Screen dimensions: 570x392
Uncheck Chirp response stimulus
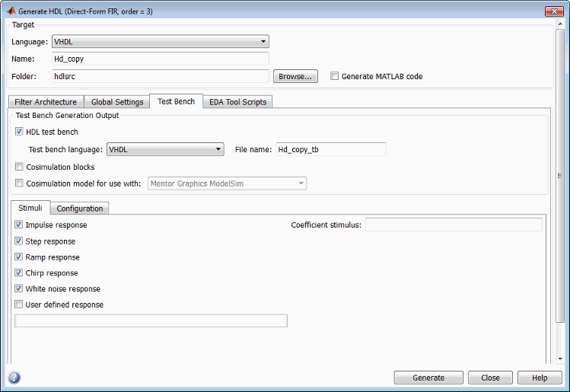click(x=18, y=272)
